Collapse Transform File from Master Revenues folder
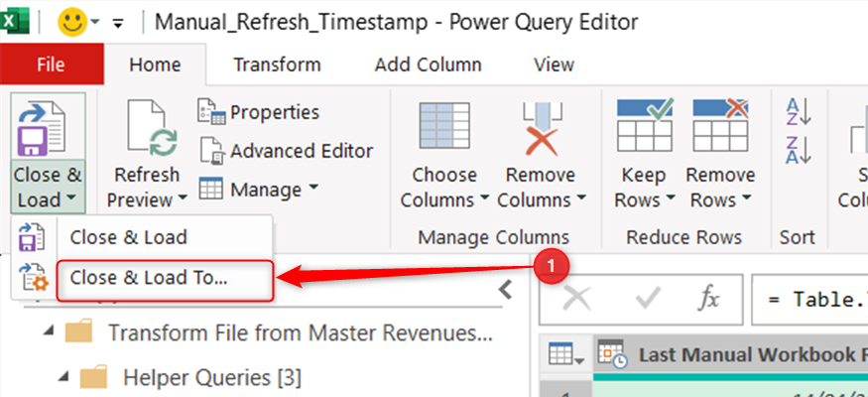The height and width of the screenshot is (397, 868). pos(50,333)
